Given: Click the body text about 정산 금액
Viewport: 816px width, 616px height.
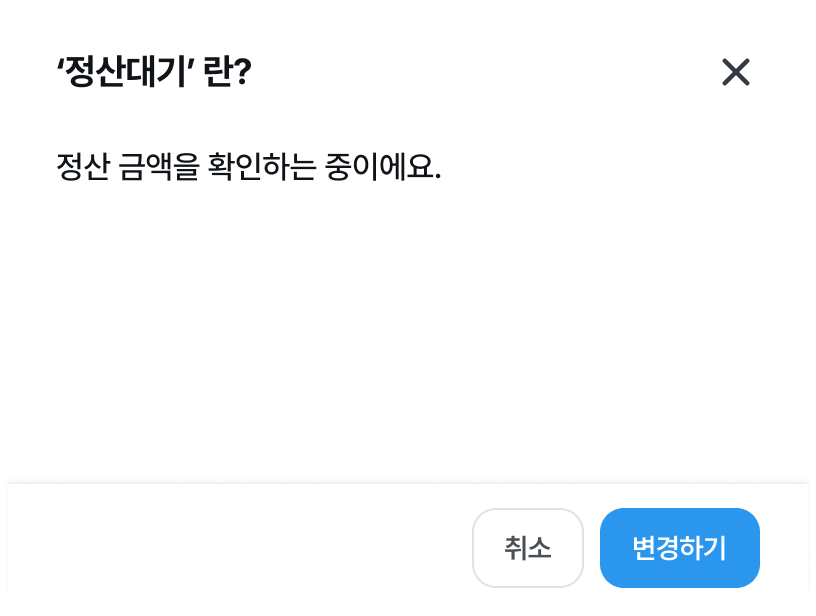Looking at the screenshot, I should point(248,164).
